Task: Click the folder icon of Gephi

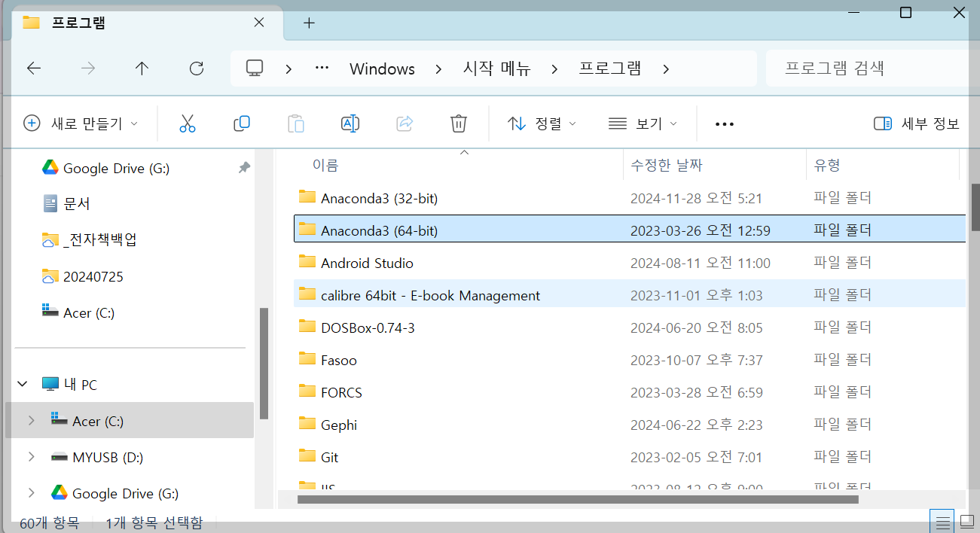Action: (x=307, y=424)
